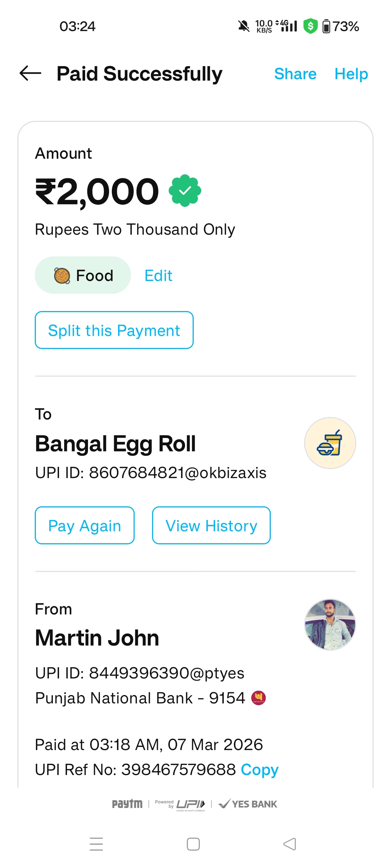Screen dimensions: 391x868
Task: Tap the Bangal Egg Roll merchant icon
Action: pos(330,443)
